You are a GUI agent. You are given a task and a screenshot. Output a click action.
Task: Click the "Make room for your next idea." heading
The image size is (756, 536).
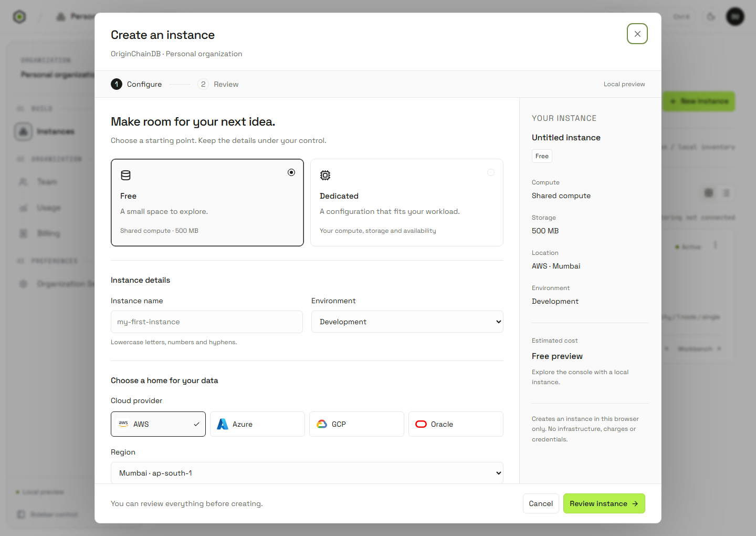pos(193,122)
